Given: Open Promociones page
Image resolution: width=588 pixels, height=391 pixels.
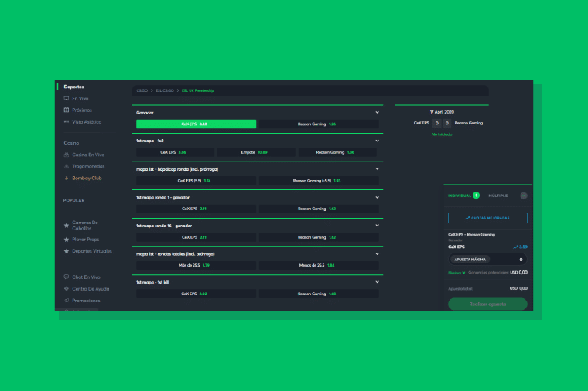Looking at the screenshot, I should point(86,301).
